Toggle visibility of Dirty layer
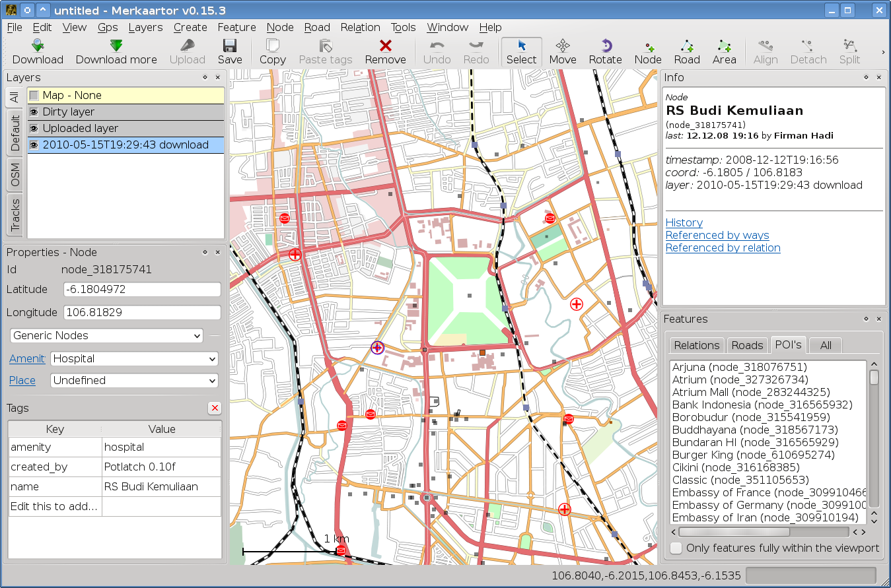The image size is (891, 588). pos(34,112)
